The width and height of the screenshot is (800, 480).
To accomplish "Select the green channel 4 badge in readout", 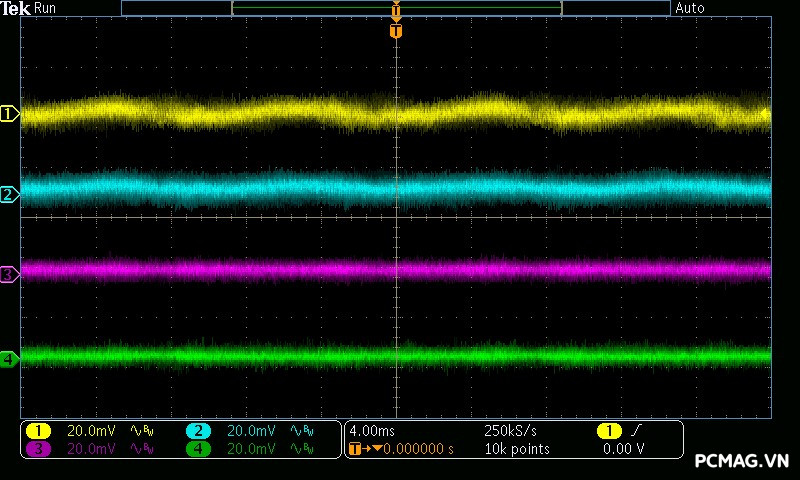I will pyautogui.click(x=198, y=449).
